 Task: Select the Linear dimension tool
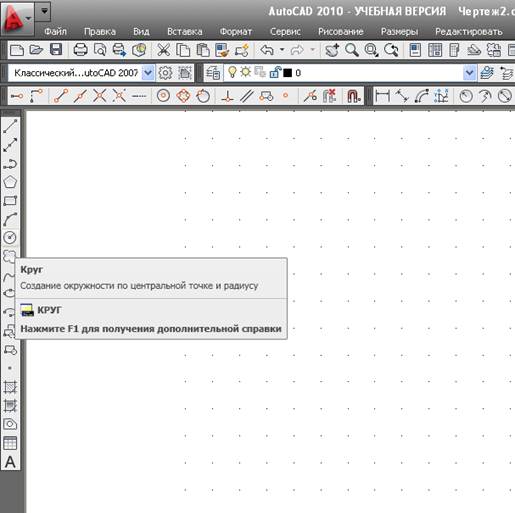(382, 96)
